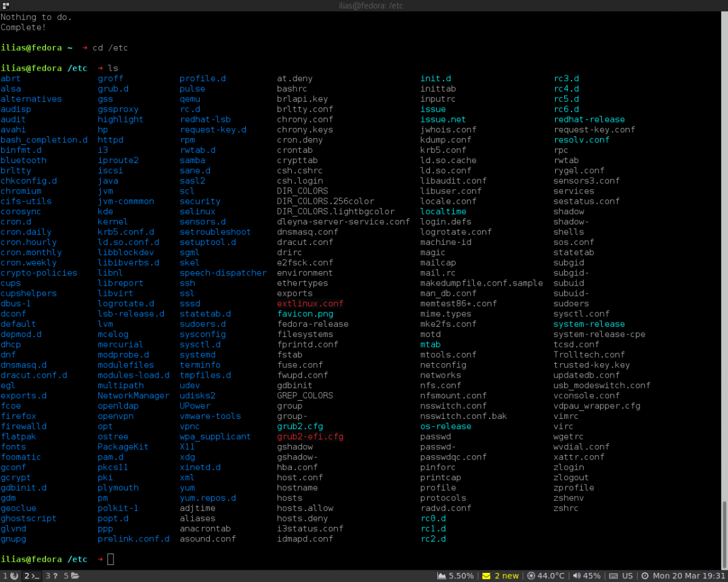Select the 'bluetooth' directory name
Image resolution: width=728 pixels, height=582 pixels.
(24, 160)
